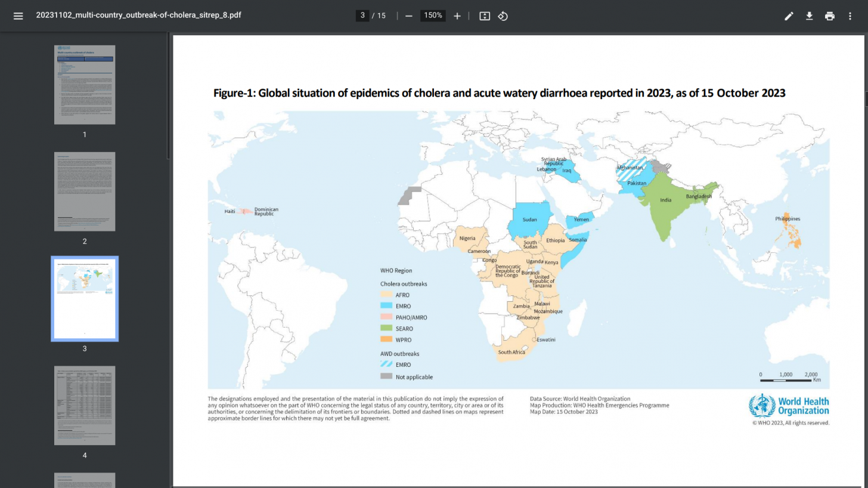Screen dimensions: 868x488
Task: Click the World Health Organization logo
Action: click(x=789, y=406)
